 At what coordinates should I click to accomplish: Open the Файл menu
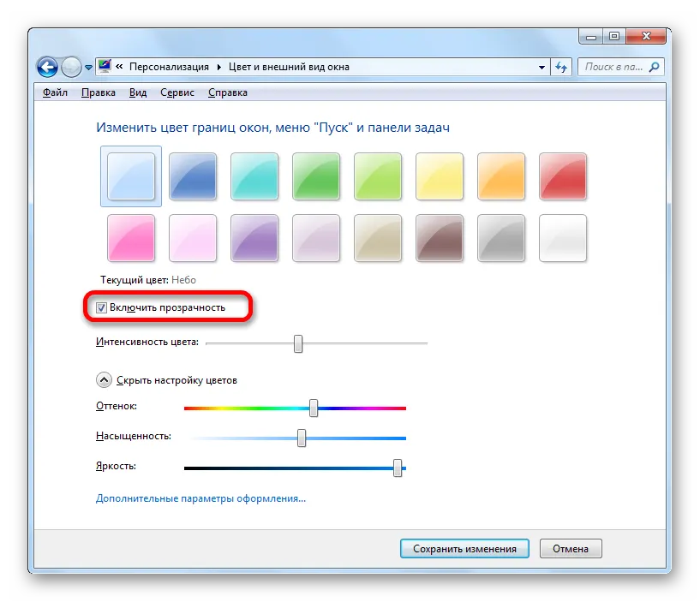pos(55,92)
